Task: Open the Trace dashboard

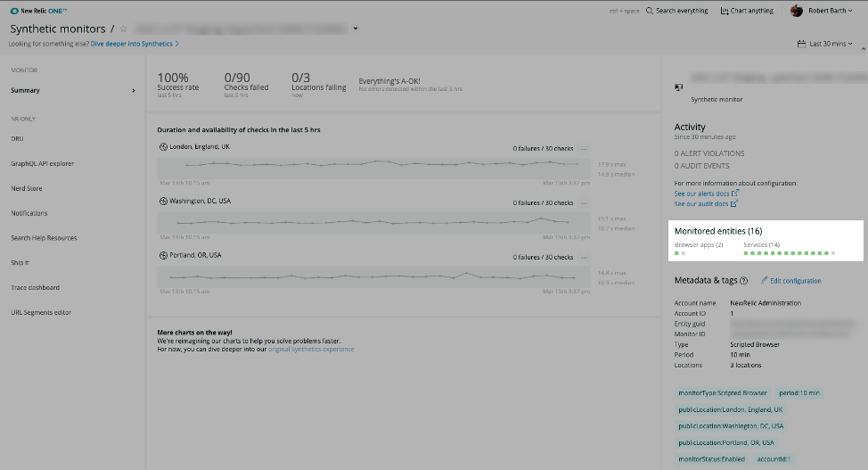Action: point(35,288)
